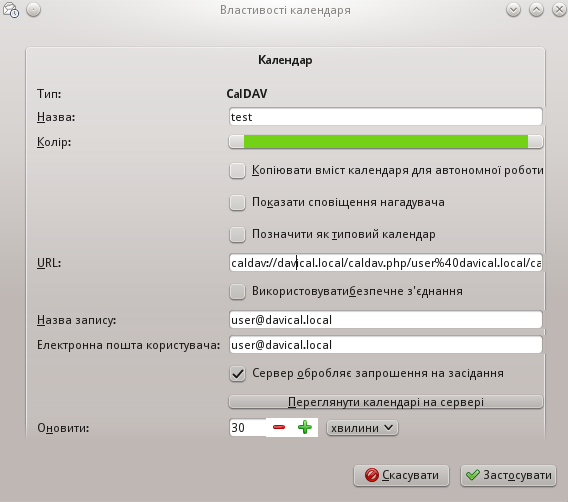Uncheck Сервер обробляє запрошення на засідання

tap(237, 373)
